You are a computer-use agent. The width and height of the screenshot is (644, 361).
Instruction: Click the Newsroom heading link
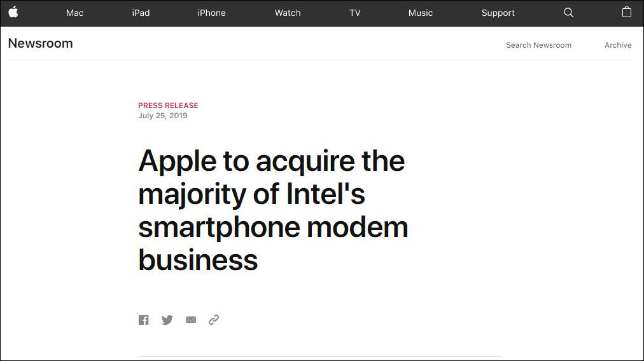(x=41, y=43)
